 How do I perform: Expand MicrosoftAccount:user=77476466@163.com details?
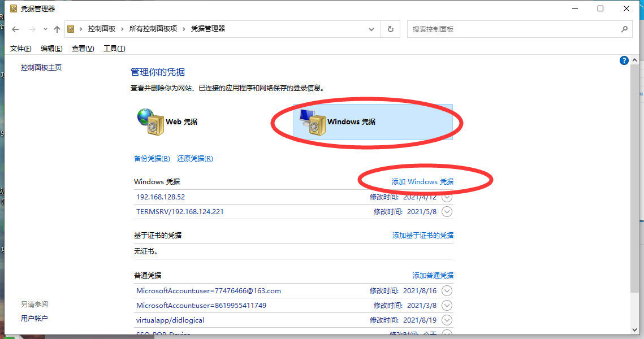[447, 290]
